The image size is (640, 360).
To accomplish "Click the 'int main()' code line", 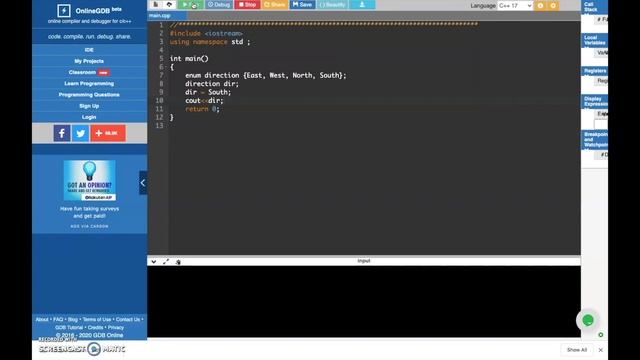I will click(189, 58).
